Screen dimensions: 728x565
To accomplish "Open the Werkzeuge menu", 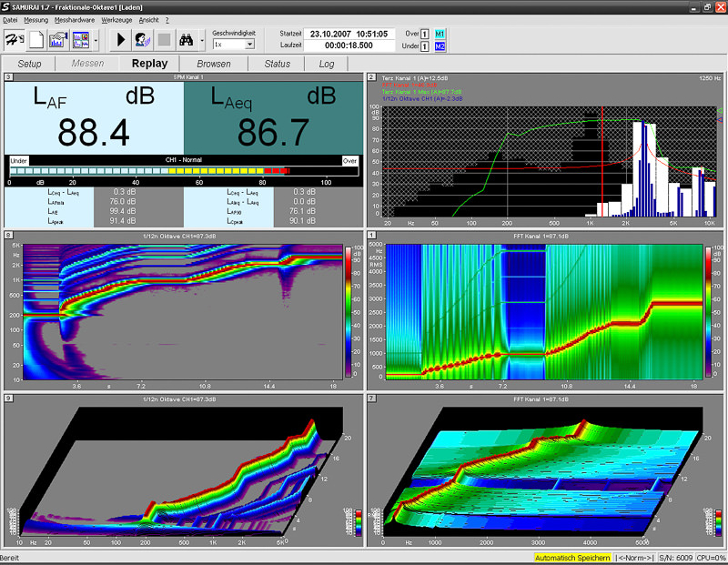I will point(116,20).
